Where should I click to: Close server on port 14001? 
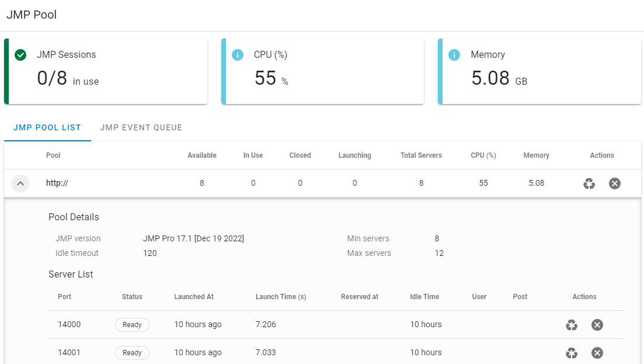597,353
